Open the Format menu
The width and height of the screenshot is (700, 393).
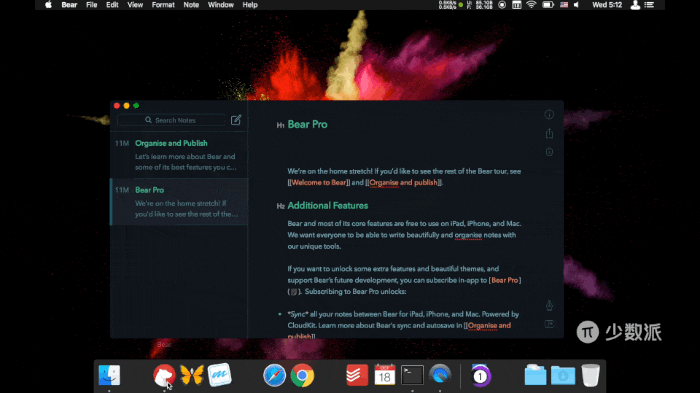163,5
